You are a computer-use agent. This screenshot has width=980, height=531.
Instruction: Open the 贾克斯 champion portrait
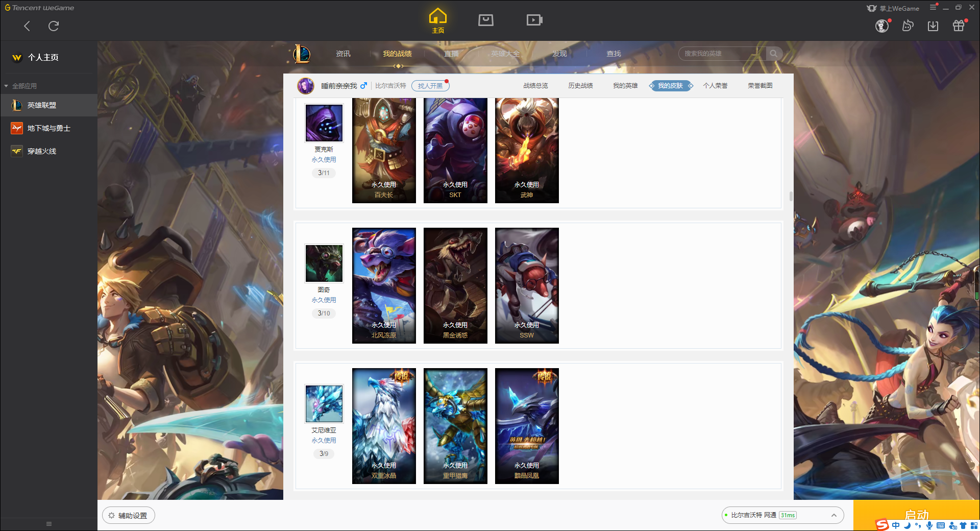click(324, 123)
